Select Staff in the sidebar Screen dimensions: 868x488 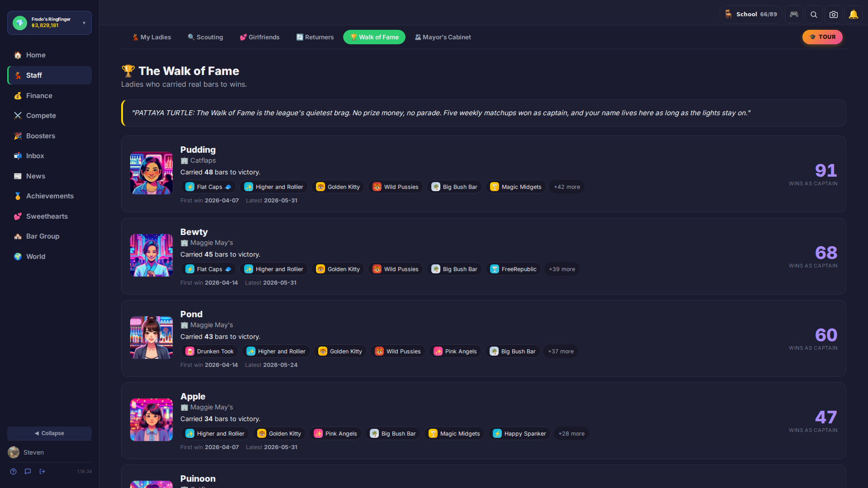pos(50,75)
